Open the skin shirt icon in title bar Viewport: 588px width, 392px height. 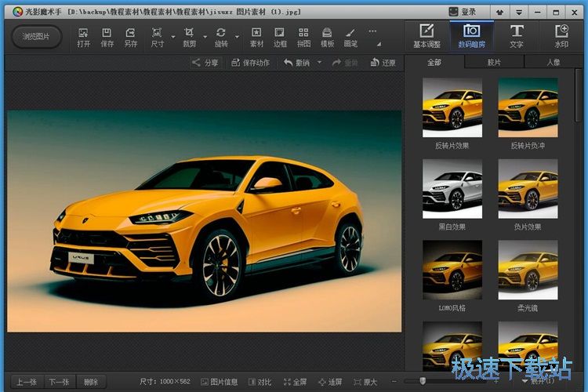(499, 13)
